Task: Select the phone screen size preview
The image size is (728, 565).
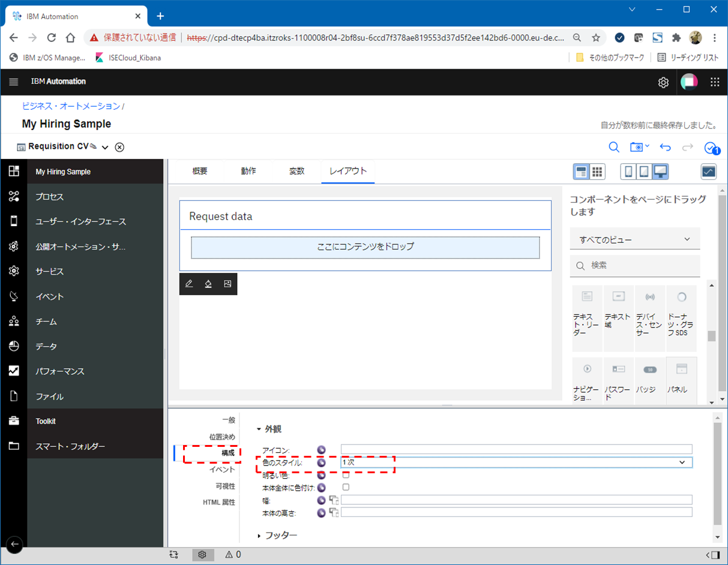Action: coord(628,172)
